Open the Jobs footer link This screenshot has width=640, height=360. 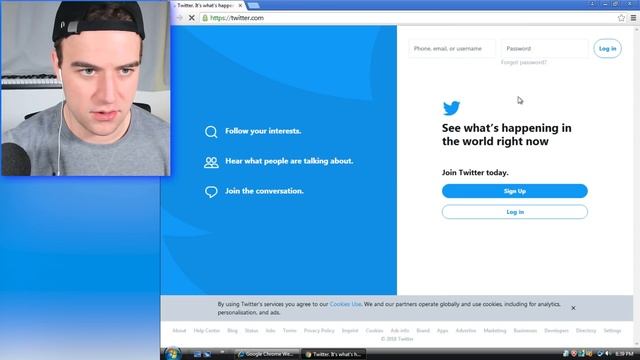(271, 331)
